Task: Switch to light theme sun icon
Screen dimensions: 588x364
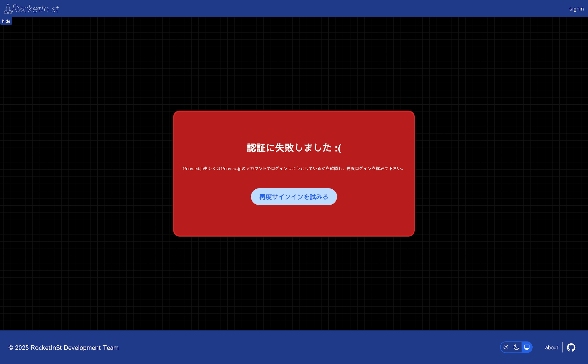Action: coord(506,347)
